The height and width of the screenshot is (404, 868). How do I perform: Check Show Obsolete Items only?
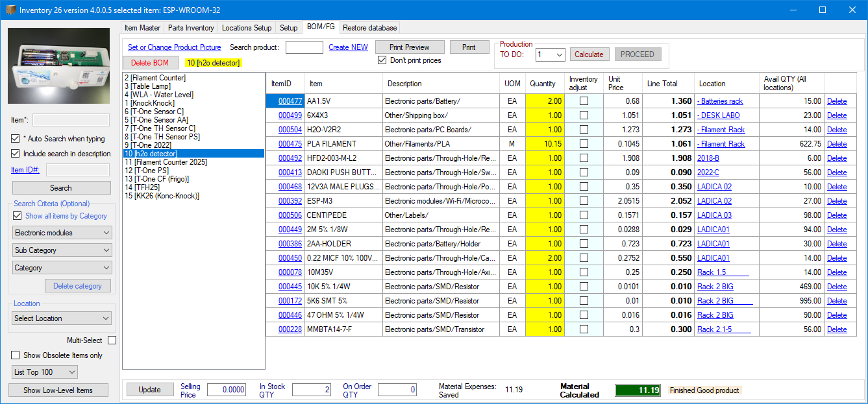point(16,355)
